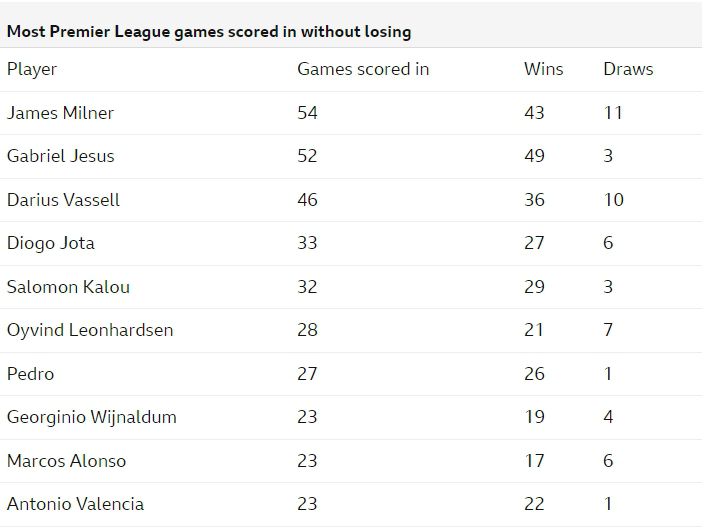Viewport: 704px width, 528px height.
Task: Click the Diogo Jota player cell
Action: coord(51,243)
